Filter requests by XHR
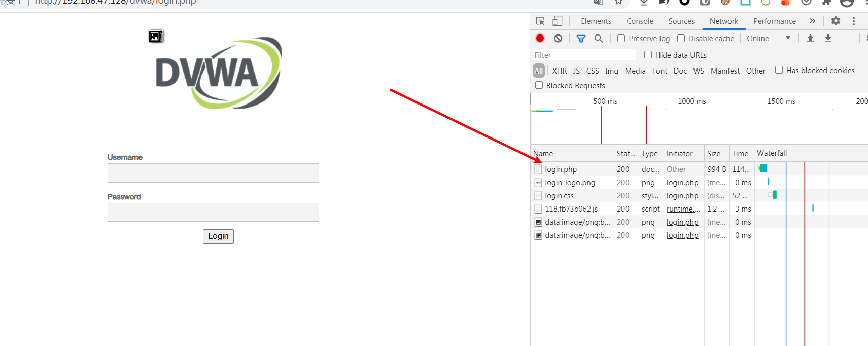Screen dimensions: 868x346 pos(560,71)
